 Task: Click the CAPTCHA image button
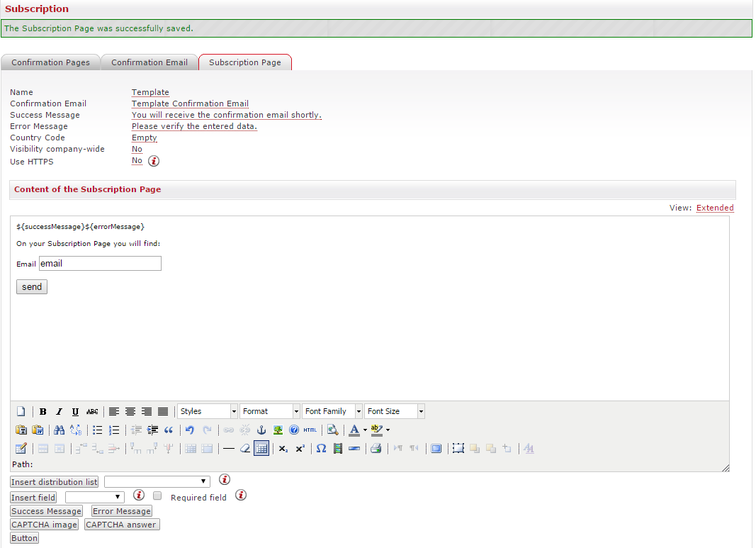click(x=45, y=525)
